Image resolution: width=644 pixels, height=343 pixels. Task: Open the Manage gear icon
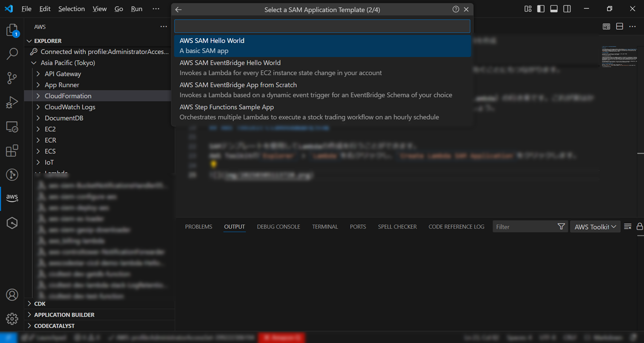point(12,319)
